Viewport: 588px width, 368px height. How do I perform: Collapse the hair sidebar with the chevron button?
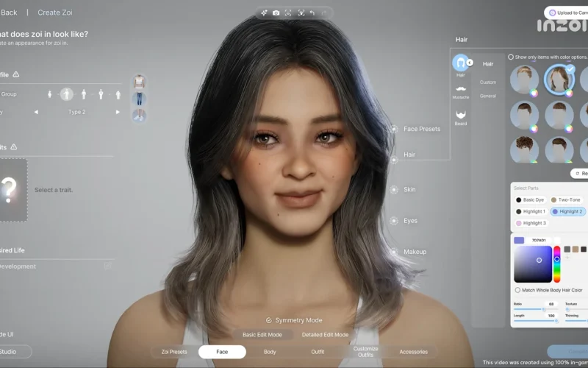(470, 63)
